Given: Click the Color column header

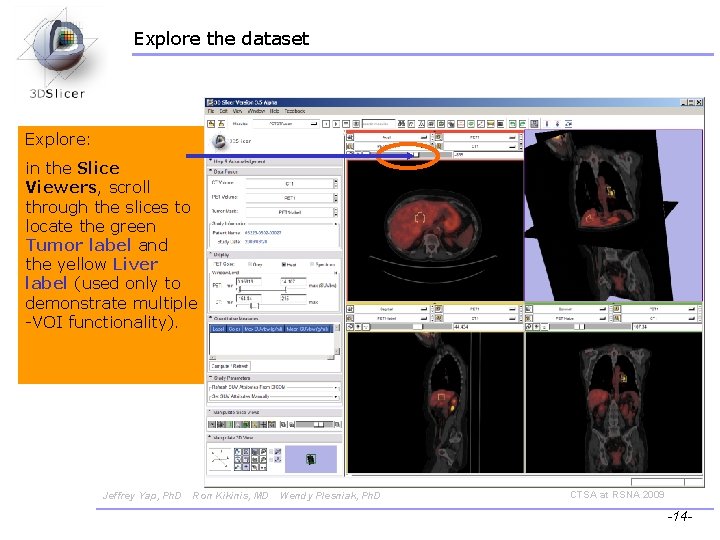Looking at the screenshot, I should [234, 329].
